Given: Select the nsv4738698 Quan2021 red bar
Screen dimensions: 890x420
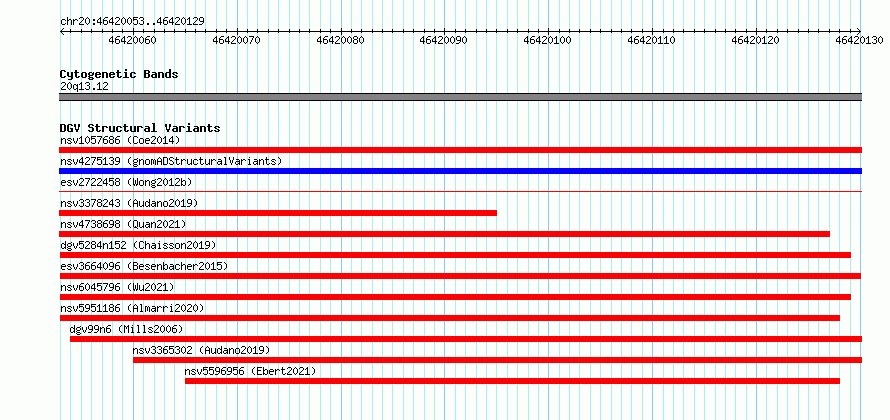Looking at the screenshot, I should [444, 234].
